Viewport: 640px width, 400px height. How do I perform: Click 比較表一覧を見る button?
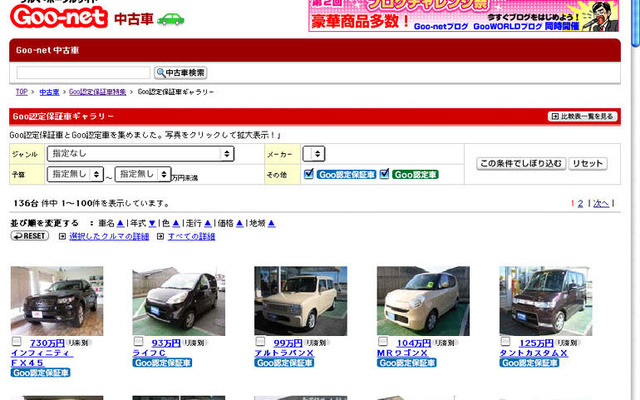[x=582, y=116]
